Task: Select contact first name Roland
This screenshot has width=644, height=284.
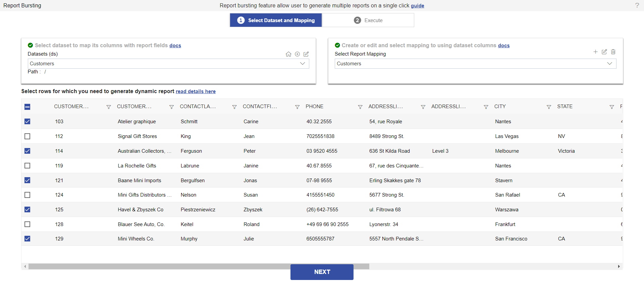Action: (252, 224)
